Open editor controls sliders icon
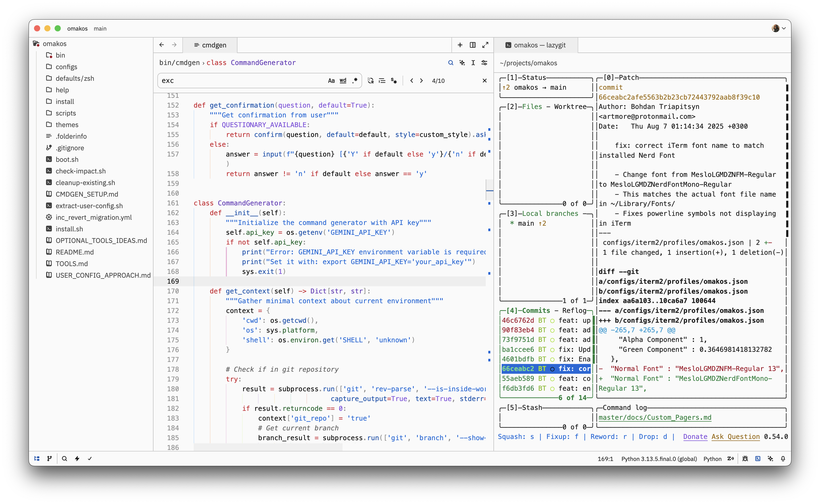This screenshot has height=504, width=820. tap(484, 63)
